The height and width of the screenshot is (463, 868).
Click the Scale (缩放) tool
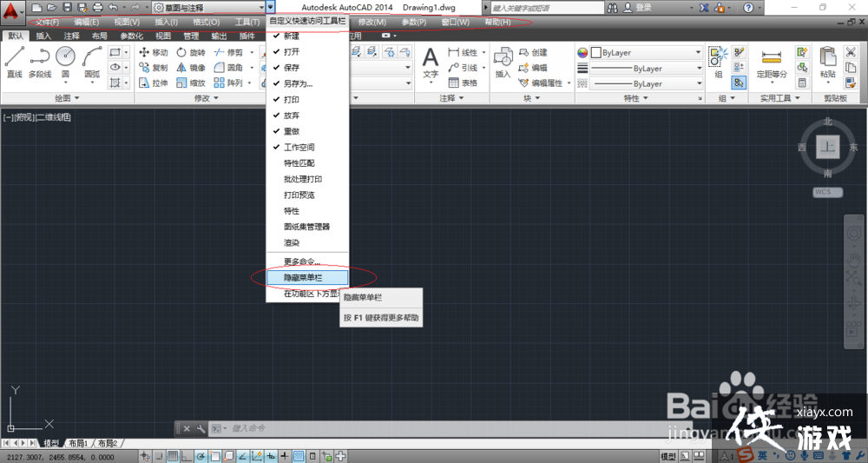pos(191,83)
